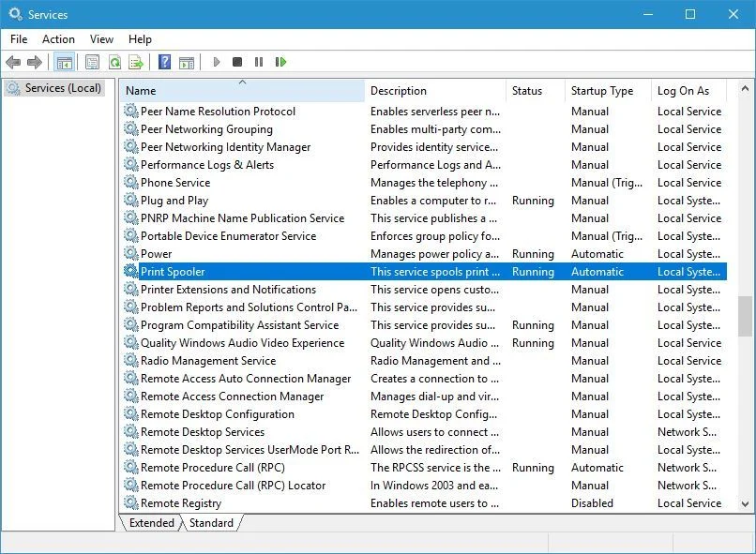Switch to the Extended tab
The width and height of the screenshot is (756, 554).
(151, 523)
